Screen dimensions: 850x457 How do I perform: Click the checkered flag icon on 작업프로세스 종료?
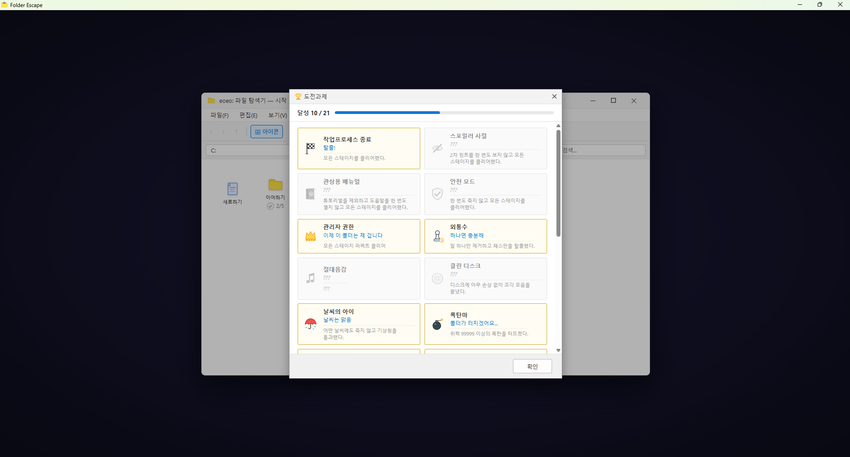pyautogui.click(x=310, y=148)
